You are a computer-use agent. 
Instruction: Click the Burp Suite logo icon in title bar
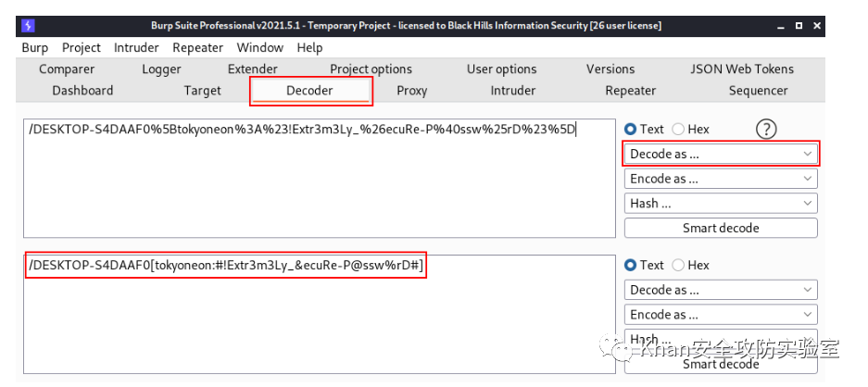28,26
